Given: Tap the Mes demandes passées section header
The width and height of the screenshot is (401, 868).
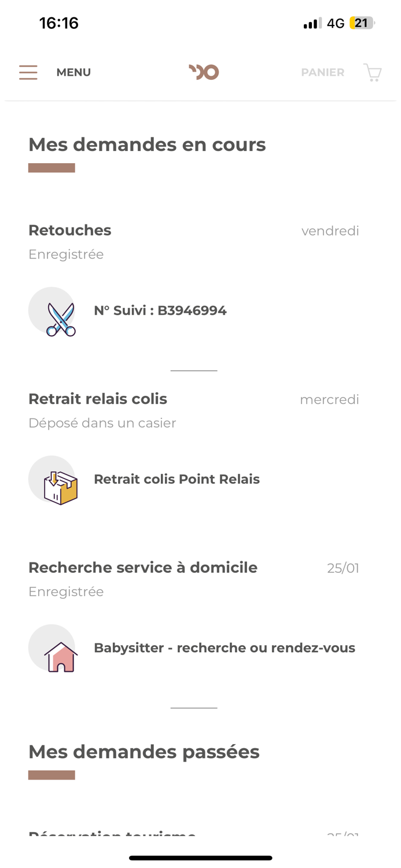Looking at the screenshot, I should click(144, 751).
